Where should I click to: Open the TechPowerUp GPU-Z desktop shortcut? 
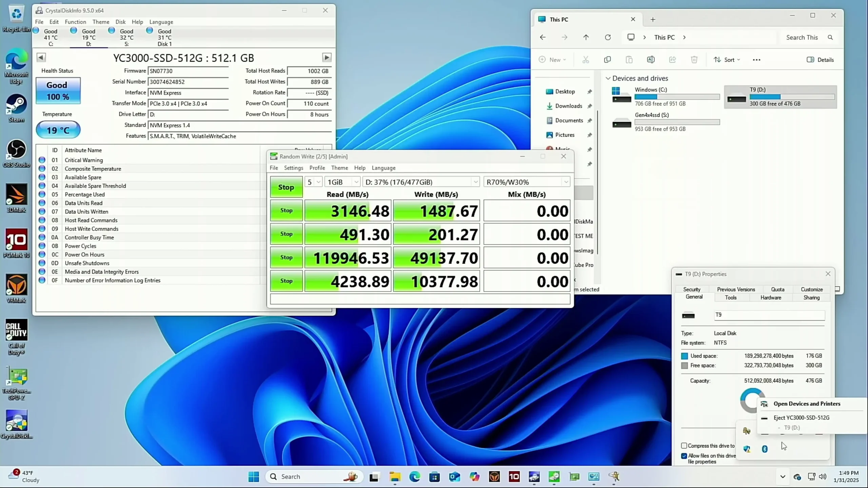click(x=16, y=384)
